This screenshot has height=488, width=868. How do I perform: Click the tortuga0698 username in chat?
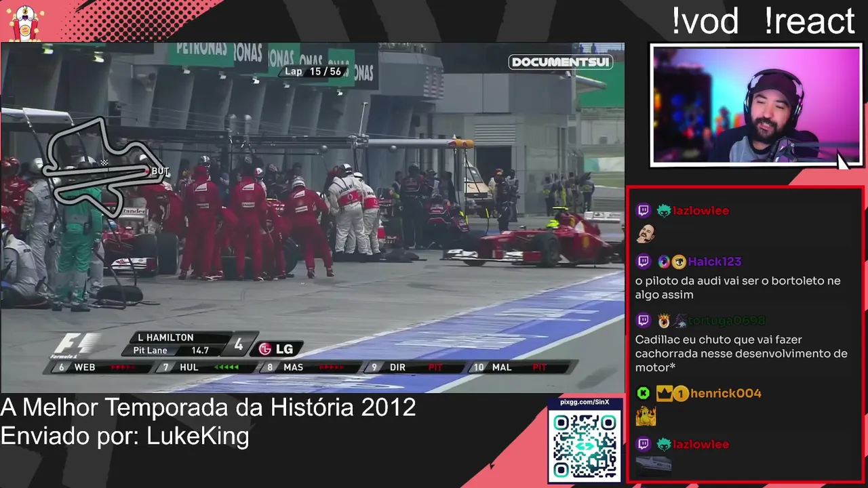point(726,321)
